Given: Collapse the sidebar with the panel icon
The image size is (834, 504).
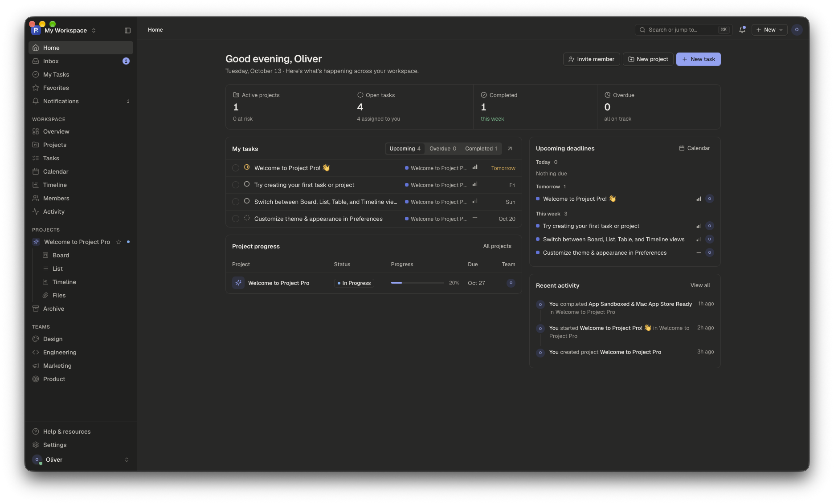Looking at the screenshot, I should [127, 30].
